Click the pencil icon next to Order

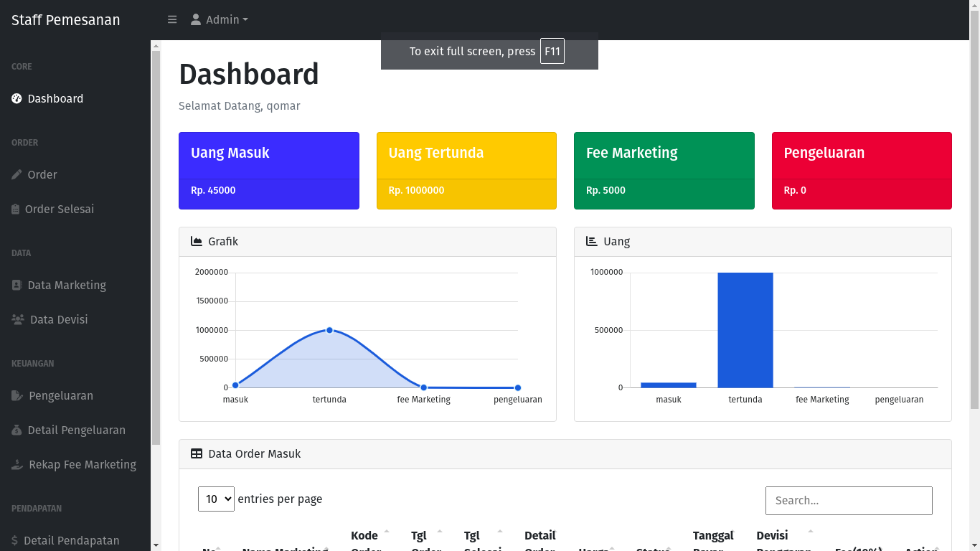point(17,175)
